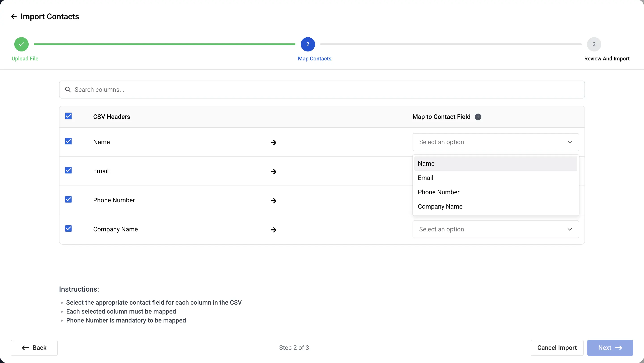Image resolution: width=644 pixels, height=363 pixels.
Task: Pick Company Name option in dropdown list
Action: (440, 206)
